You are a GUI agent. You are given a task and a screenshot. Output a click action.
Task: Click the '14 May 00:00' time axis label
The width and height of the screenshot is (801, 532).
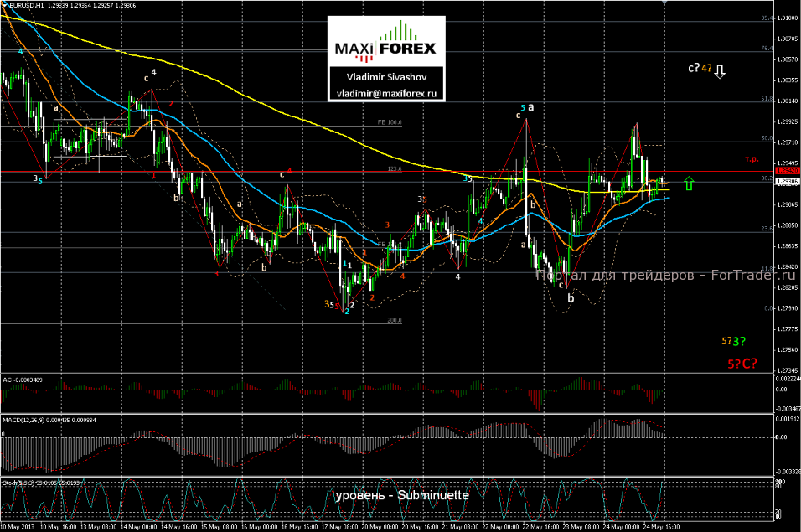pyautogui.click(x=138, y=527)
